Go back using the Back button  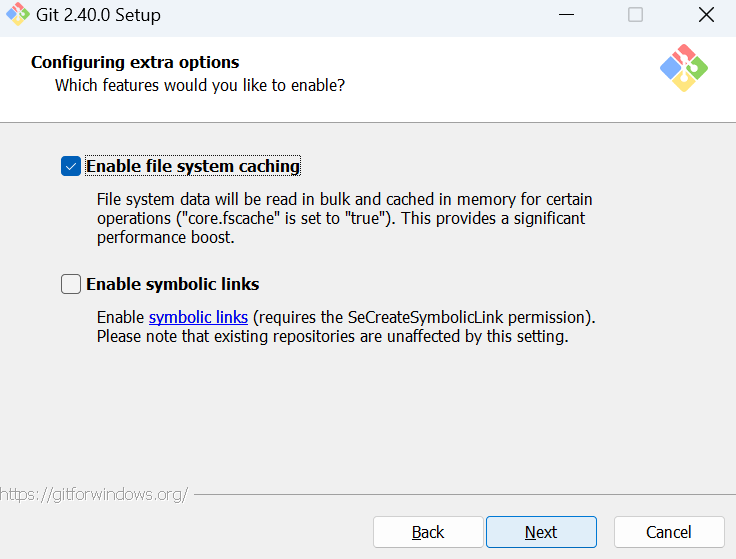[428, 532]
